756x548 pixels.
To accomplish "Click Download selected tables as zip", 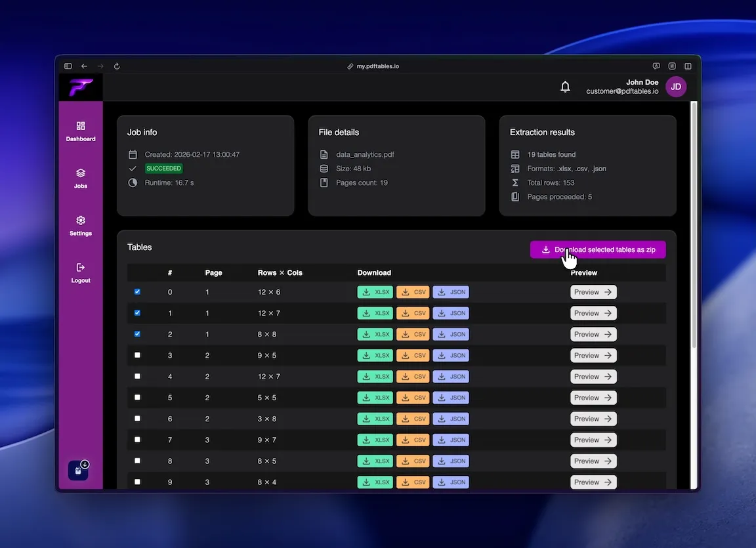I will click(x=597, y=249).
